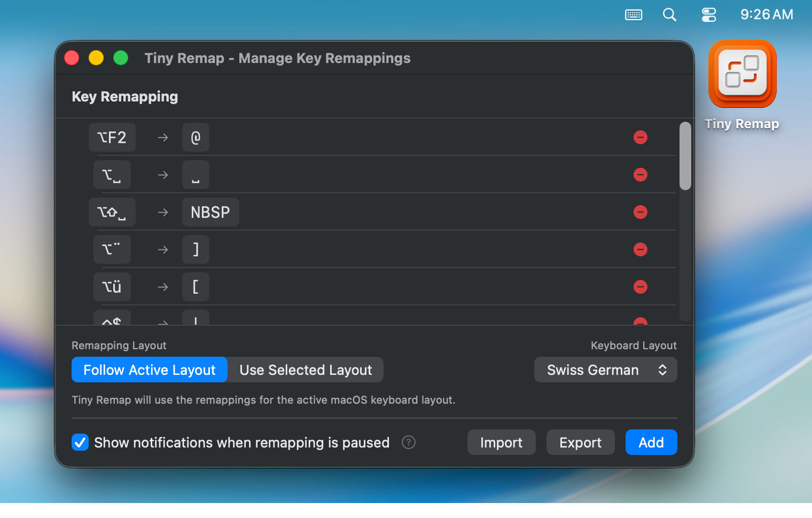The height and width of the screenshot is (518, 812).
Task: Open the Swiss German keyboard layout dropdown
Action: click(x=606, y=370)
